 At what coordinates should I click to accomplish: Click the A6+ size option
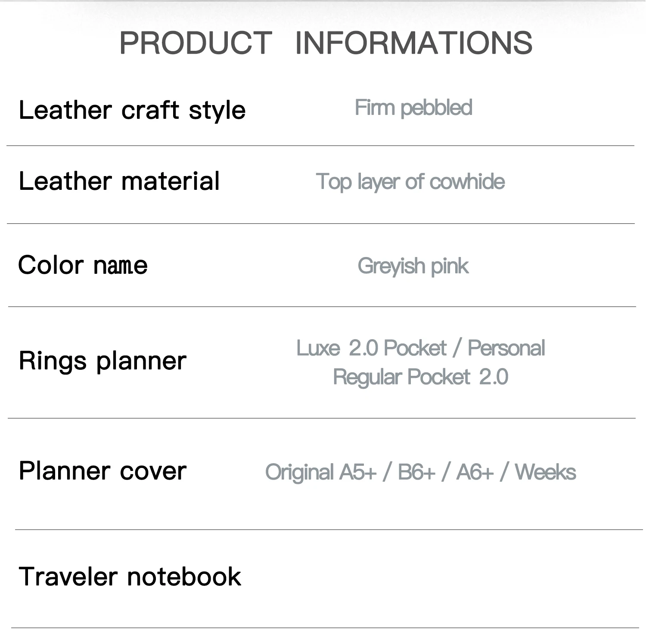(x=475, y=472)
